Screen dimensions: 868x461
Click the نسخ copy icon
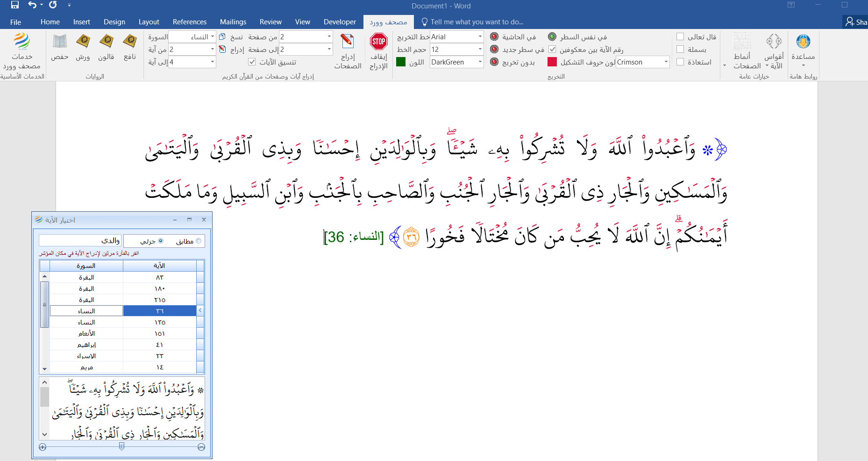click(x=222, y=36)
